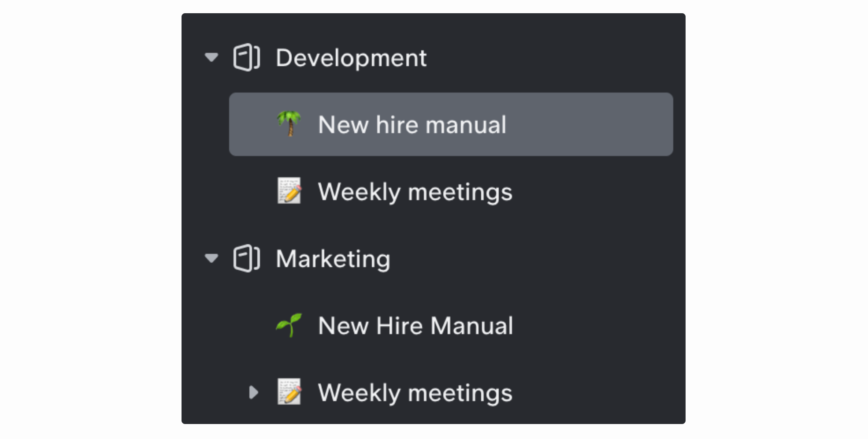The height and width of the screenshot is (439, 868).
Task: Click the memo icon under Development
Action: pyautogui.click(x=289, y=191)
